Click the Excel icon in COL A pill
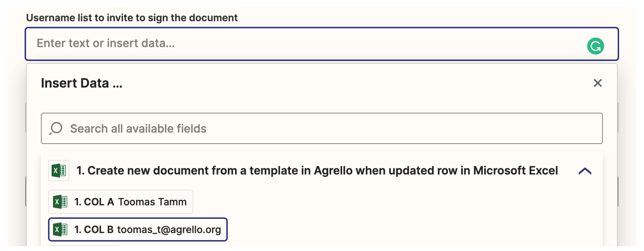Screen dimensions: 644x251 60,202
